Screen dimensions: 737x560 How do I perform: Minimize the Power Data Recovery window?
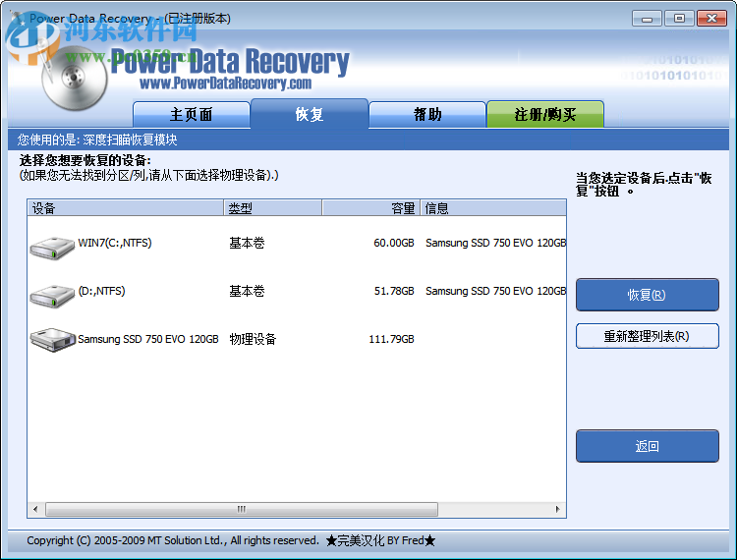(x=648, y=19)
